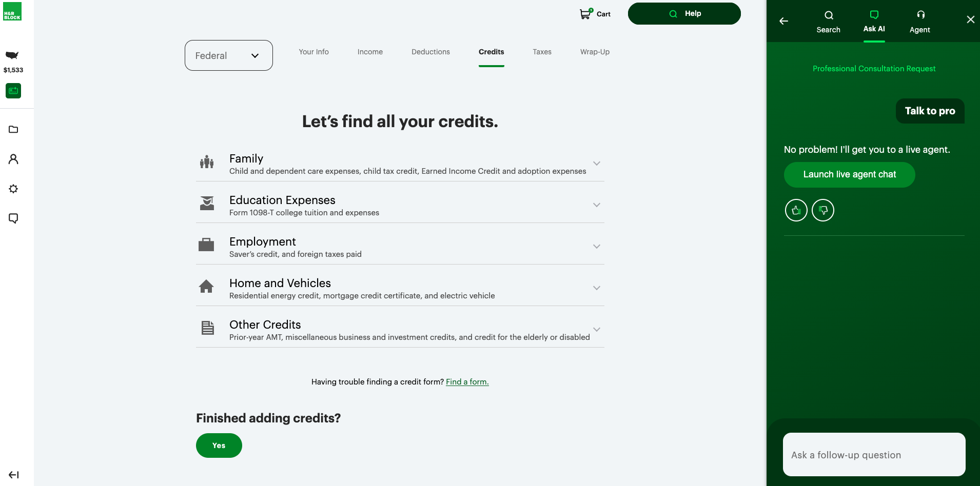Screen dimensions: 980x486
Task: Click the green refund card icon in sidebar
Action: (x=13, y=91)
